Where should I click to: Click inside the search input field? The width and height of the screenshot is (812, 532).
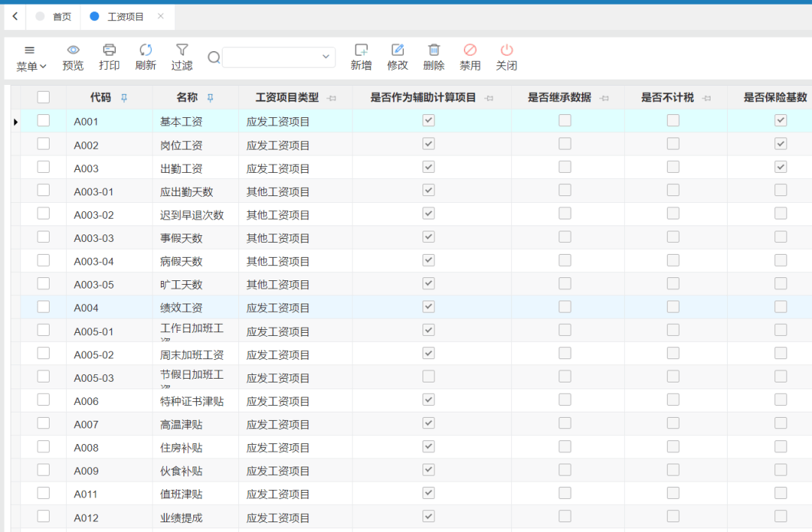[272, 57]
